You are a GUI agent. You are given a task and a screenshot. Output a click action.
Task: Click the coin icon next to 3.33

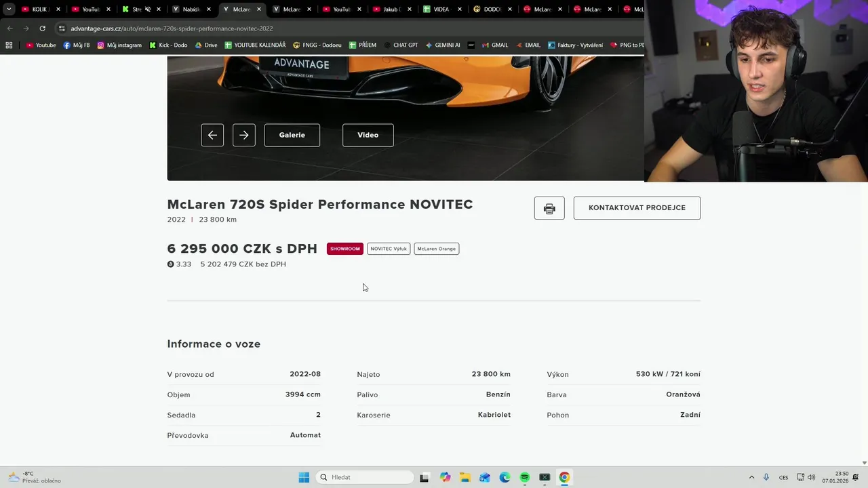tap(171, 264)
